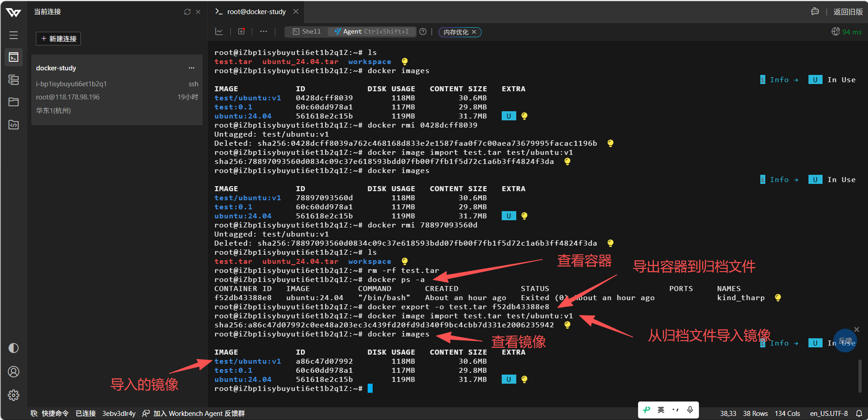868x420 pixels.
Task: Remove the 内存优化 tag
Action: pyautogui.click(x=474, y=32)
